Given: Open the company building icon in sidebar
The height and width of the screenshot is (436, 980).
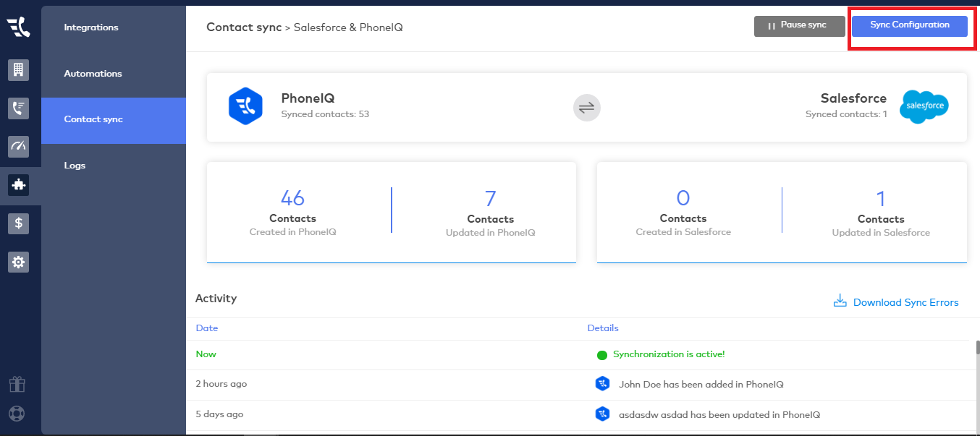Looking at the screenshot, I should click(19, 70).
